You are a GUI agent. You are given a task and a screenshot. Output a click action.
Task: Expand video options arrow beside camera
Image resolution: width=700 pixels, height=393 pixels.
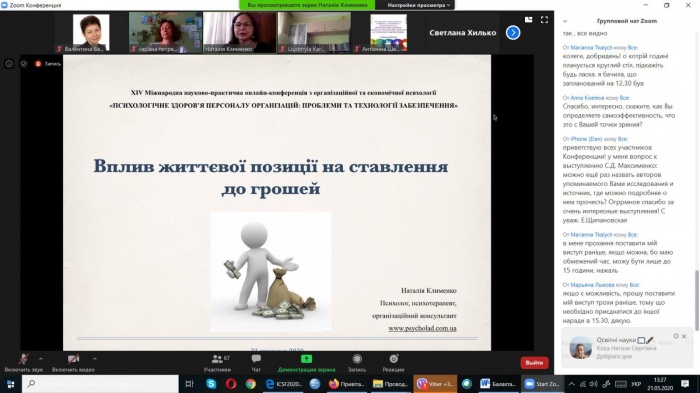(x=95, y=359)
